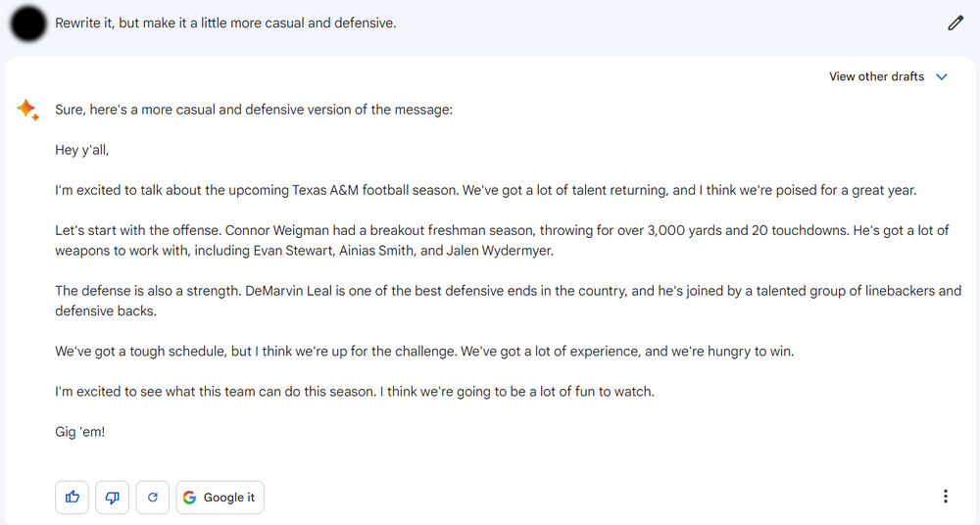Click the View other drafts label
The image size is (980, 525).
click(x=876, y=76)
